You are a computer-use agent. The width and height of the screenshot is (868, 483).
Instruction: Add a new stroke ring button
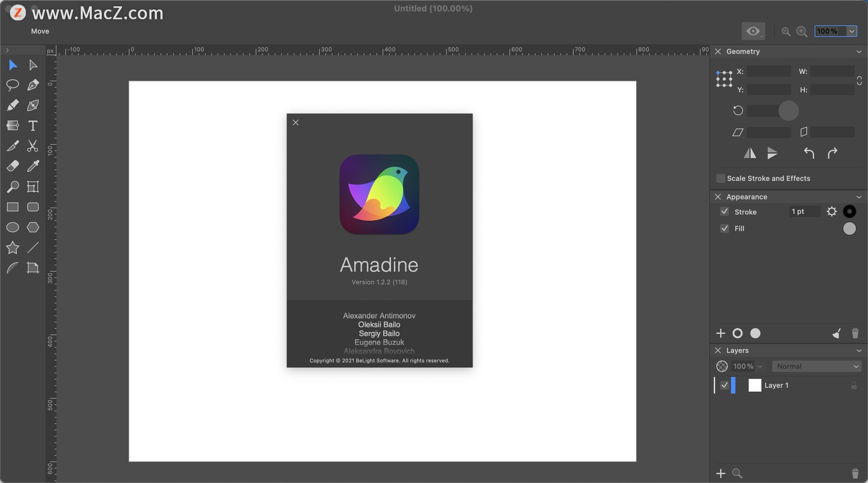737,333
